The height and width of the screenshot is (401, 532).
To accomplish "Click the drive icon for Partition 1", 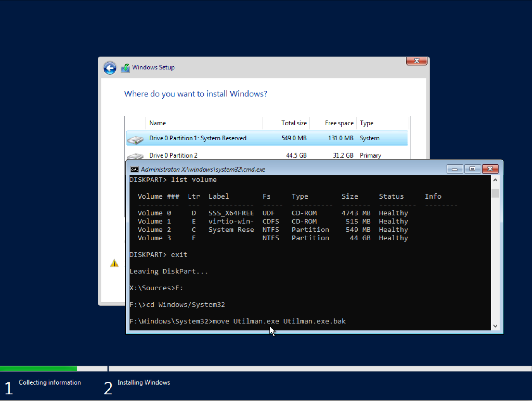I will click(x=136, y=139).
